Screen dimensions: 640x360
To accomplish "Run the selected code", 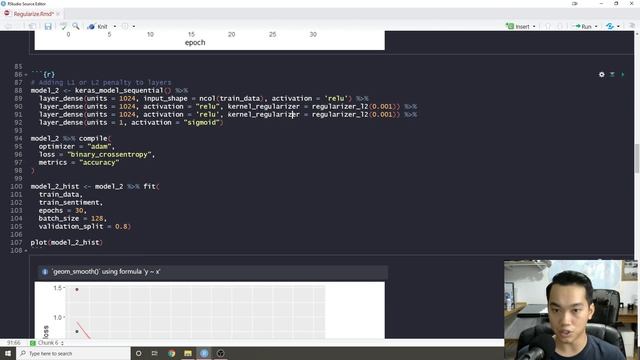I will 583,27.
